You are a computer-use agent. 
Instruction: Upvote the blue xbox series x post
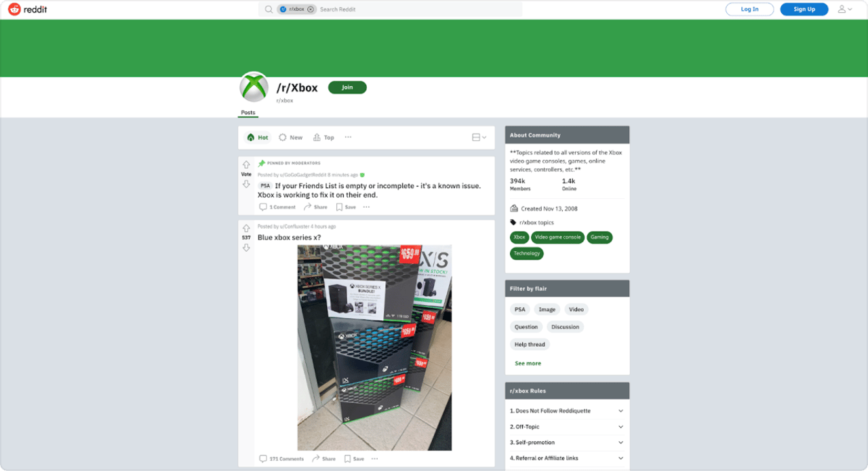tap(246, 229)
